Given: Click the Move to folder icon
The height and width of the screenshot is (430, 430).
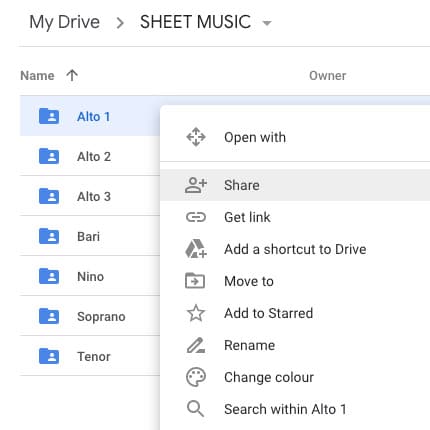Looking at the screenshot, I should pyautogui.click(x=195, y=281).
